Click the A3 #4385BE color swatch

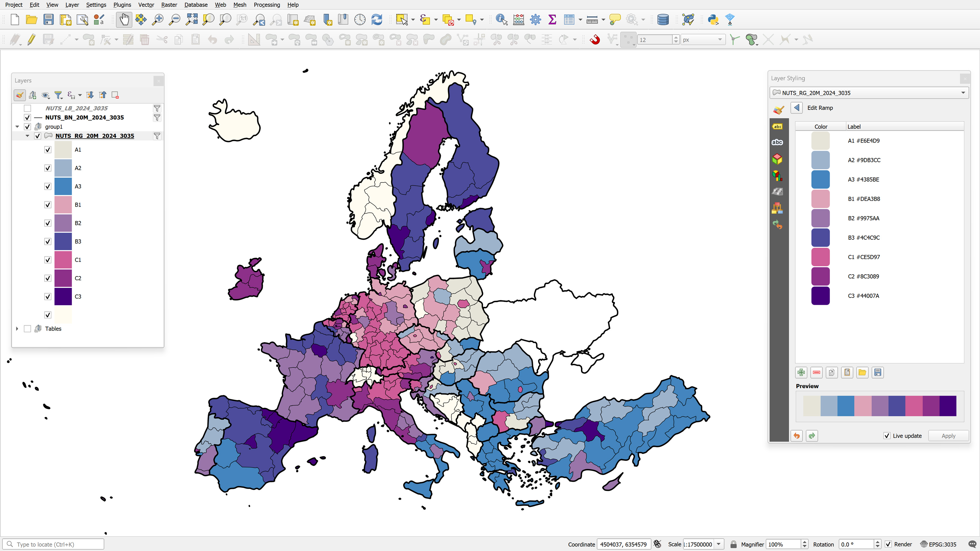pos(821,179)
